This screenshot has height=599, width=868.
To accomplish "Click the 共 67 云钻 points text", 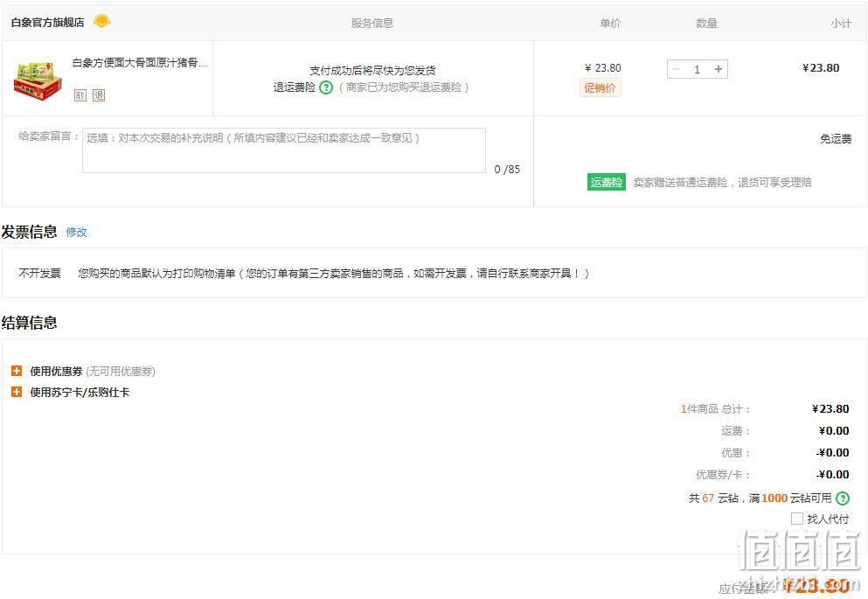I will point(713,498).
